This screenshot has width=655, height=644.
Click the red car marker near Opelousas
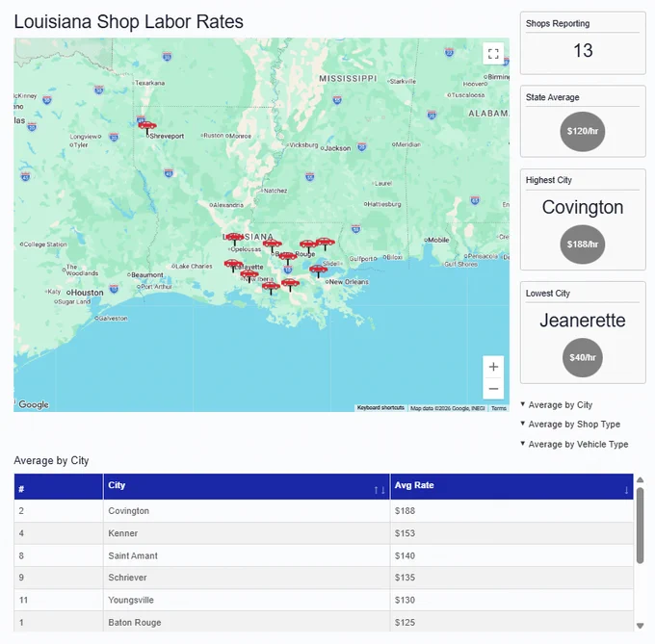coord(234,237)
